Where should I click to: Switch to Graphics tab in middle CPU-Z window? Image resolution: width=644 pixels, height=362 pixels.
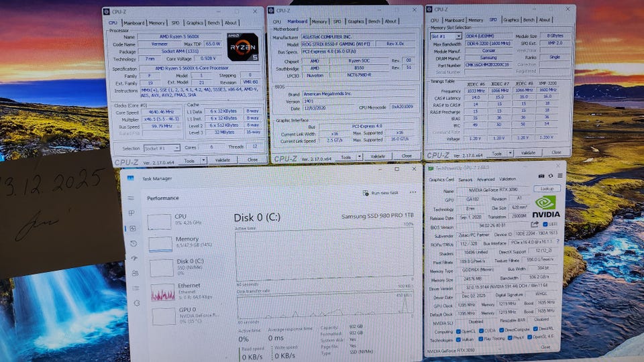pyautogui.click(x=356, y=21)
